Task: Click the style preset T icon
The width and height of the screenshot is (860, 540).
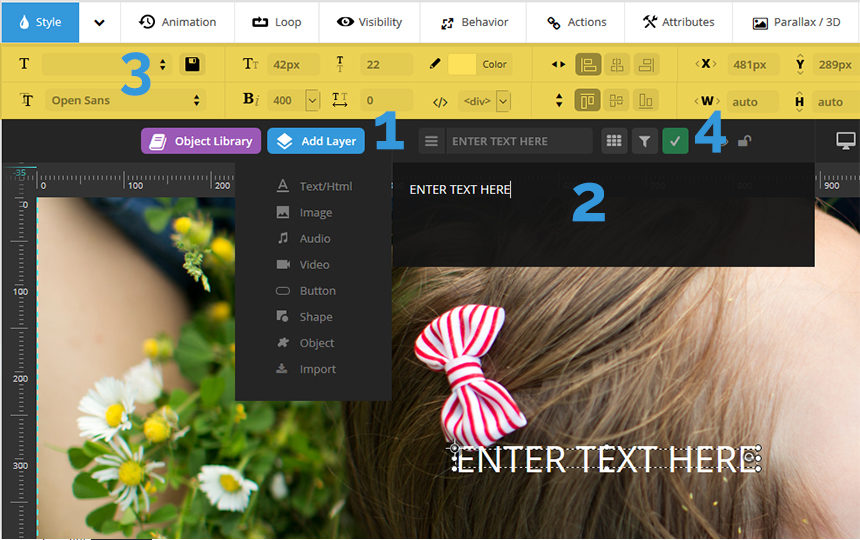Action: click(x=24, y=64)
